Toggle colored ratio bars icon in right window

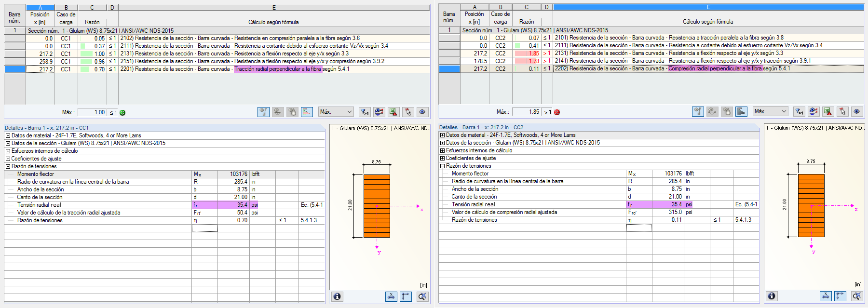pyautogui.click(x=741, y=111)
